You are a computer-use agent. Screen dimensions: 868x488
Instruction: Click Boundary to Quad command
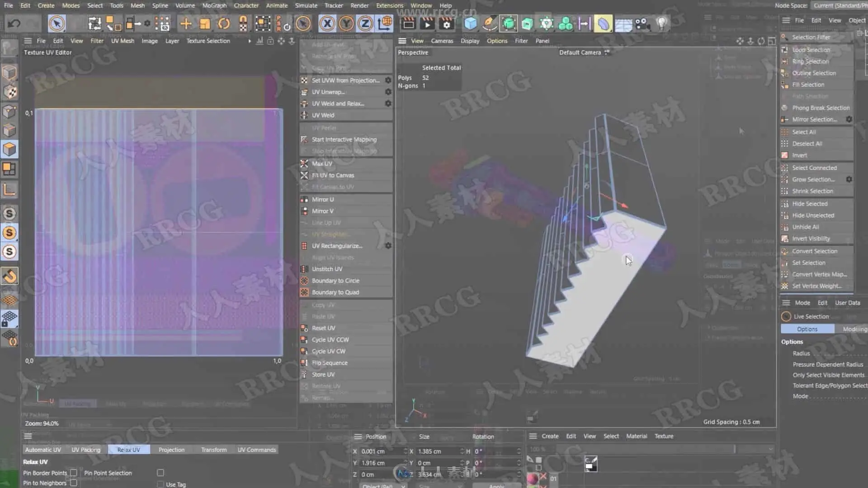[335, 292]
